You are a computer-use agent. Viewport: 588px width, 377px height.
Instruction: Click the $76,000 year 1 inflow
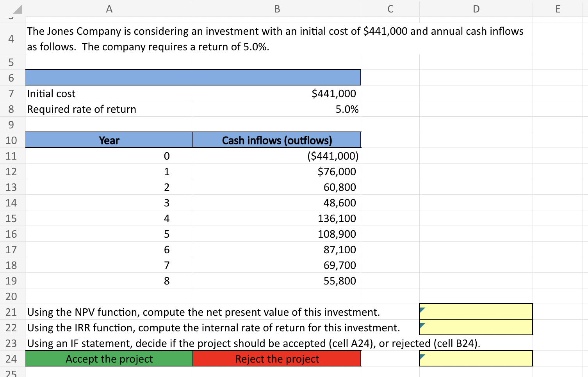[277, 171]
